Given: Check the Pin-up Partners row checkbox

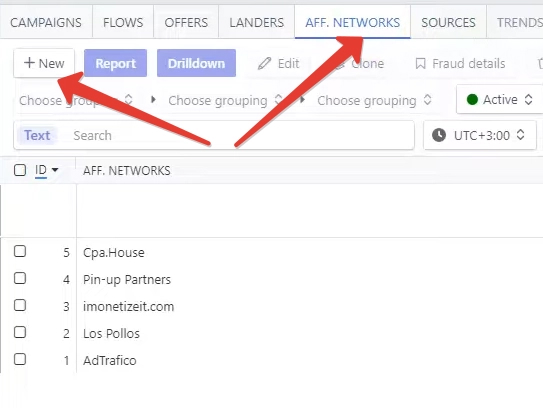Looking at the screenshot, I should [x=20, y=278].
